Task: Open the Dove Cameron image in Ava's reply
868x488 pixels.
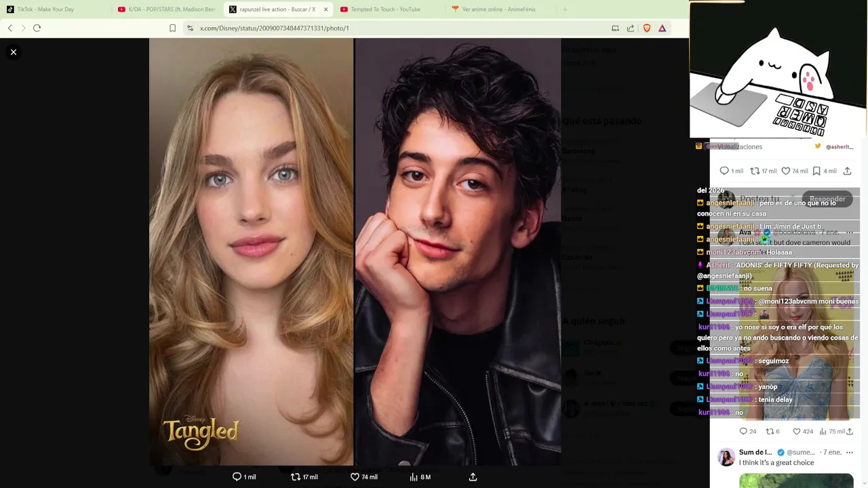Action: pos(797,342)
